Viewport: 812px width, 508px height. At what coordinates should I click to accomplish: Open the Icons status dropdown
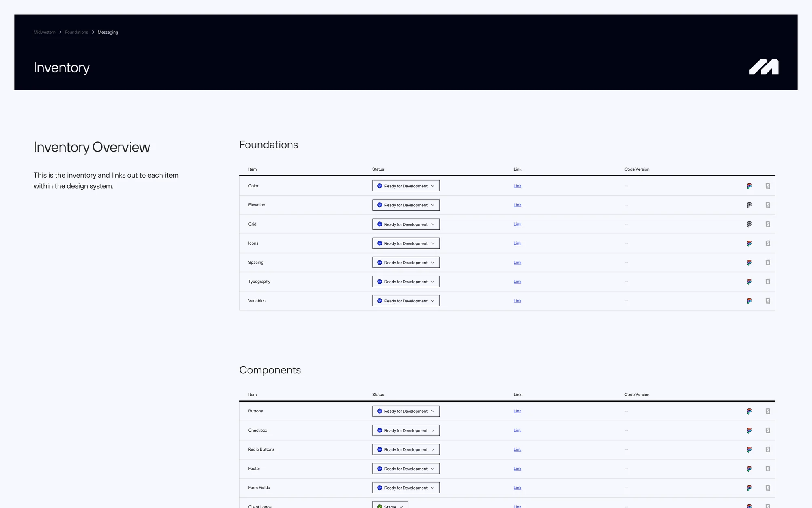[x=406, y=243]
